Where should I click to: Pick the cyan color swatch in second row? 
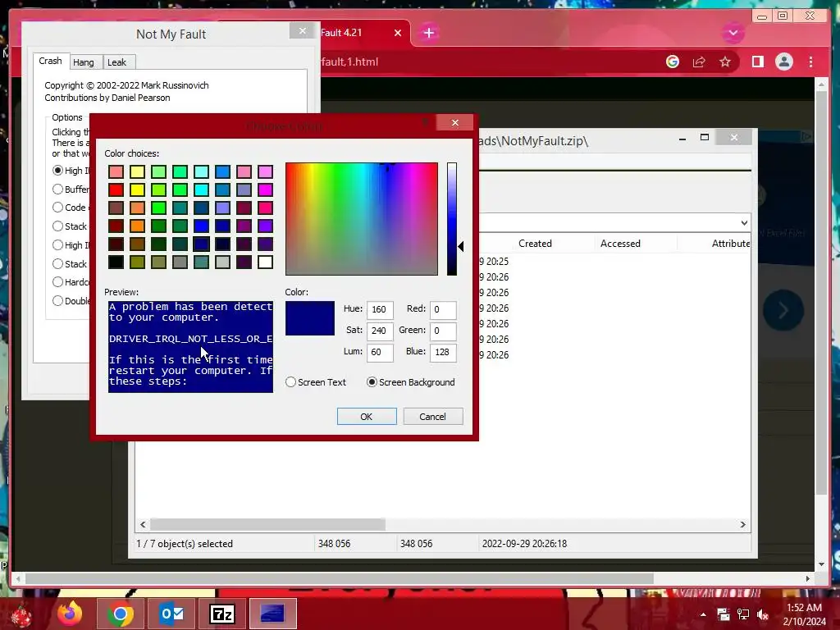point(202,189)
